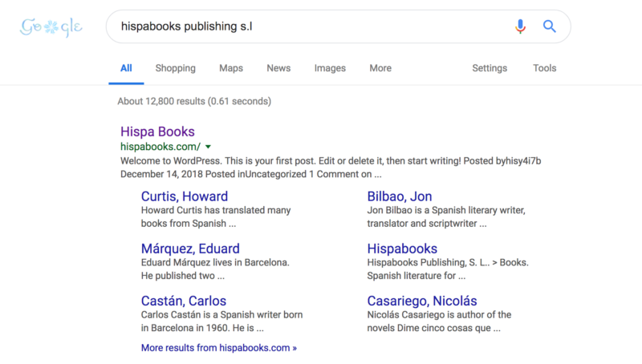Open the Curtis, Howard sitelink
Screen dimensions: 642x364
coord(185,196)
